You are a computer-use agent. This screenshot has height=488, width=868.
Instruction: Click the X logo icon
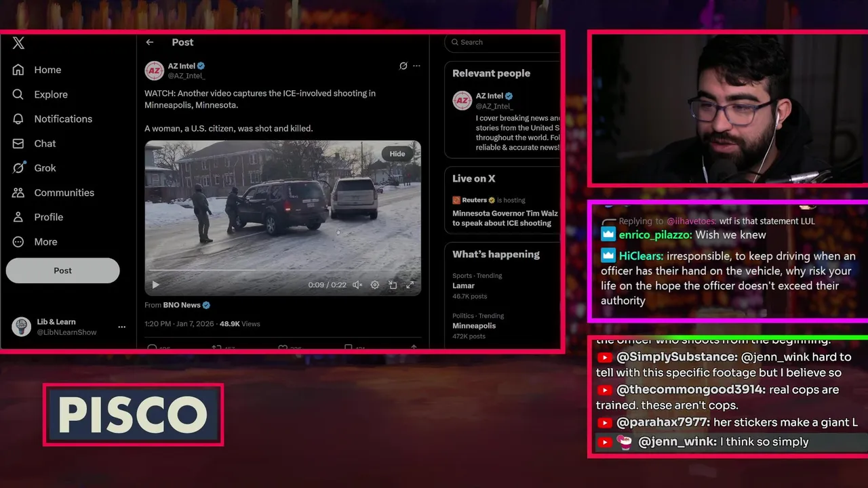[x=18, y=43]
